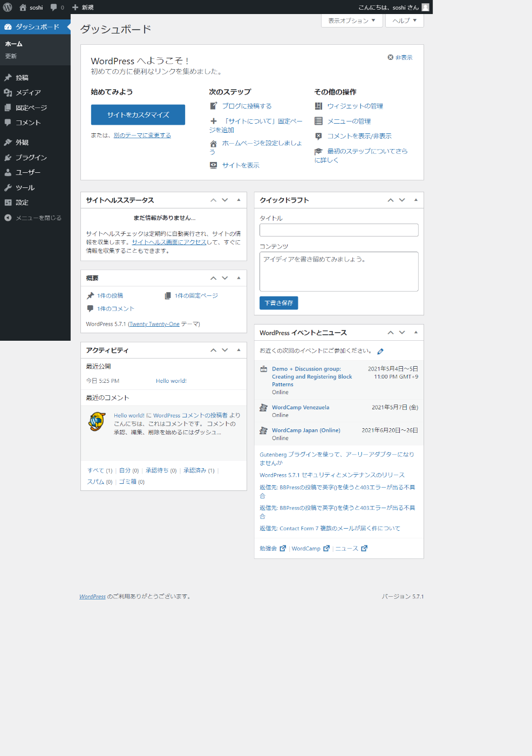Click the メニューを閉じる collapse arrow icon

point(8,218)
